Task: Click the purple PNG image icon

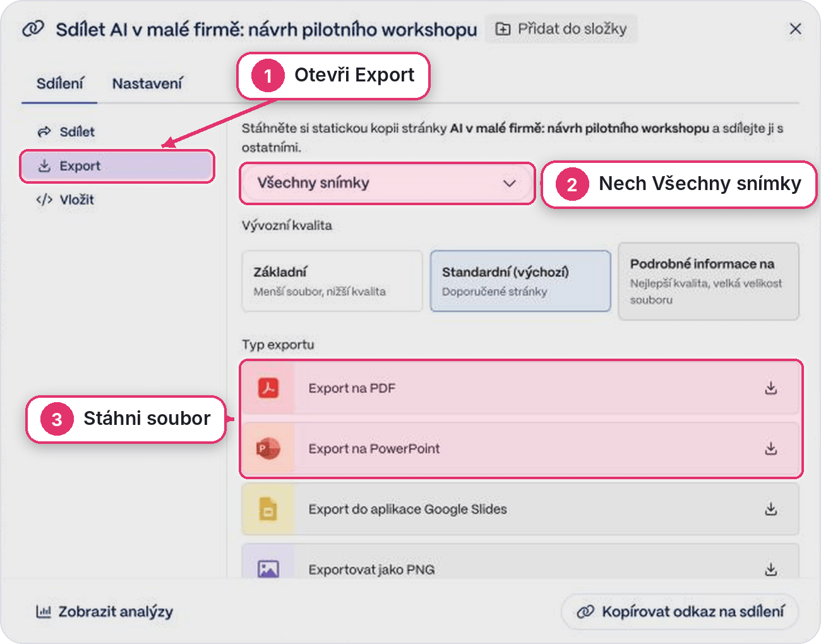Action: click(268, 568)
